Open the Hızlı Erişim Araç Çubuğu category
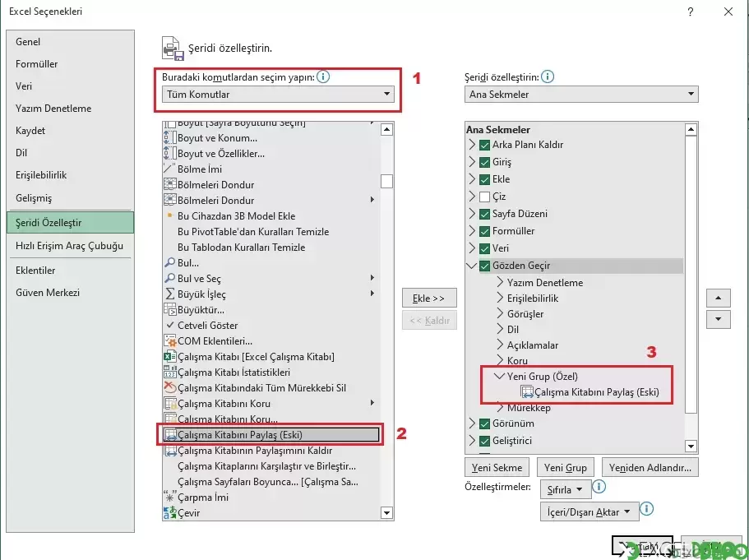Image resolution: width=749 pixels, height=560 pixels. click(x=70, y=246)
